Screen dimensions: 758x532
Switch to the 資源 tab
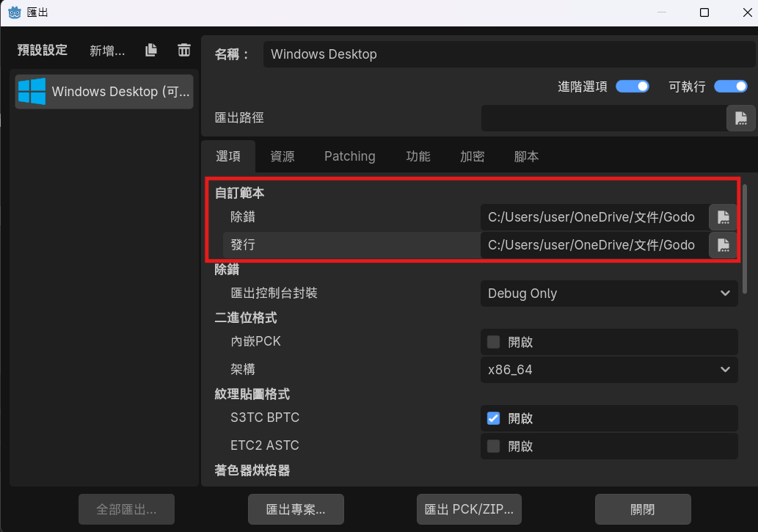283,156
